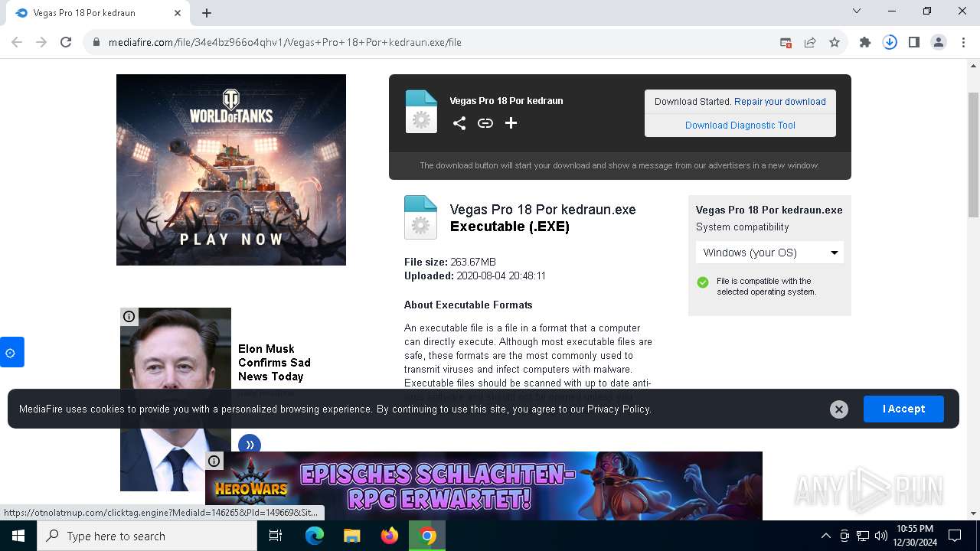View site info lock icon

pyautogui.click(x=96, y=42)
